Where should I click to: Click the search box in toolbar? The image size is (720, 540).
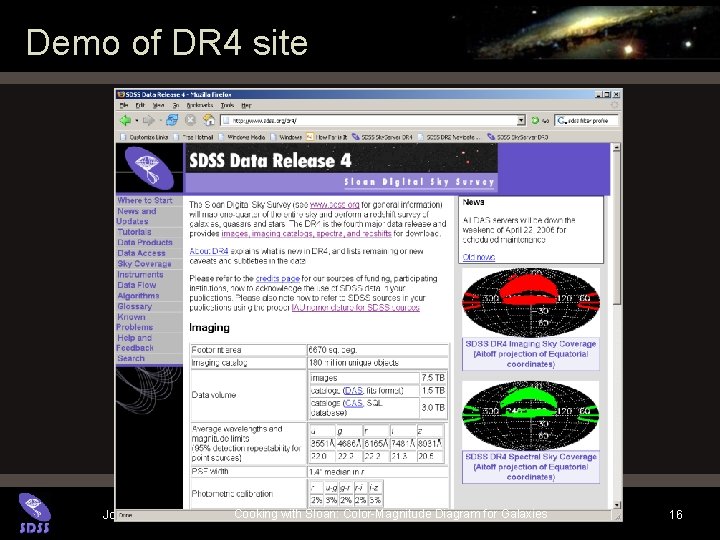[586, 120]
